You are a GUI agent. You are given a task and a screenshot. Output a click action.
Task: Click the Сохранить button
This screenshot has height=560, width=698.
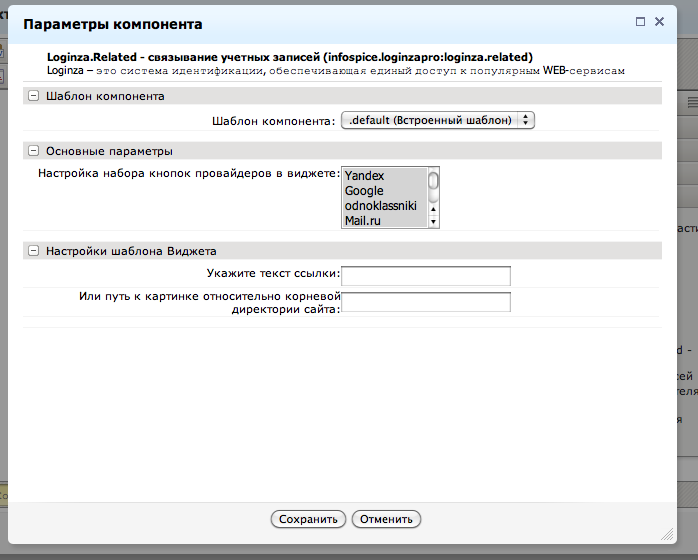(308, 519)
